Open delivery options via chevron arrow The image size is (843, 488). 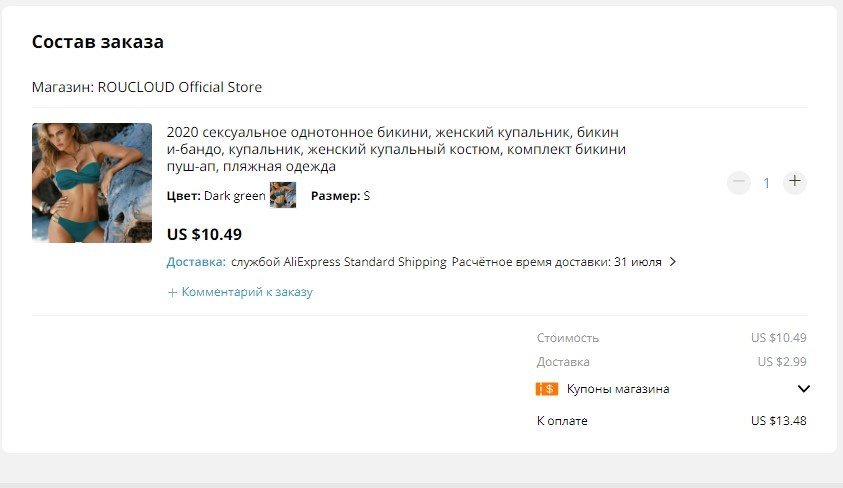(673, 262)
